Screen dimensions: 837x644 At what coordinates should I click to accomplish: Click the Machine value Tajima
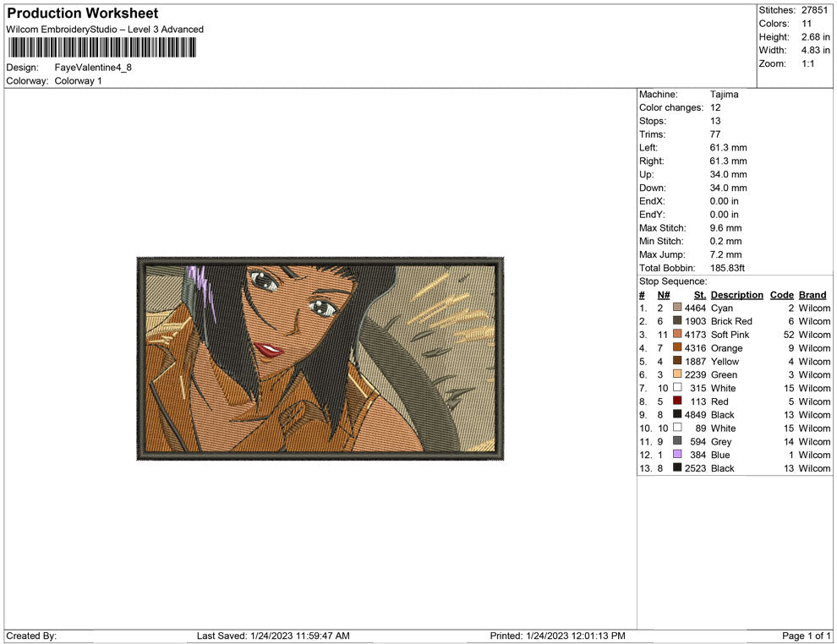point(725,95)
